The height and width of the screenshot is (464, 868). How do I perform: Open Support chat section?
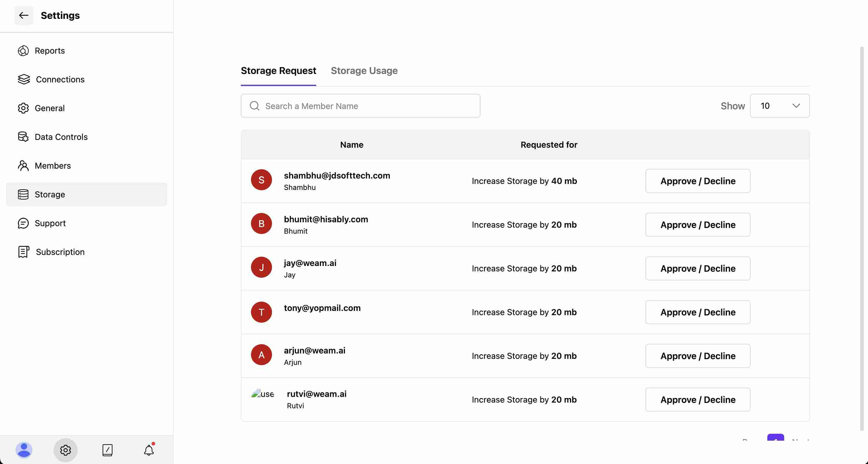point(50,223)
